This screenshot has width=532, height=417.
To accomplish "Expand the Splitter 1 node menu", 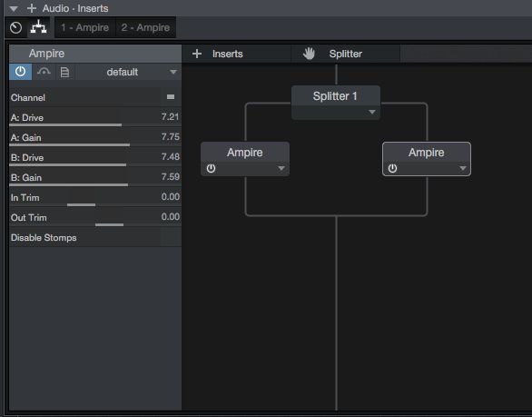I will [372, 112].
